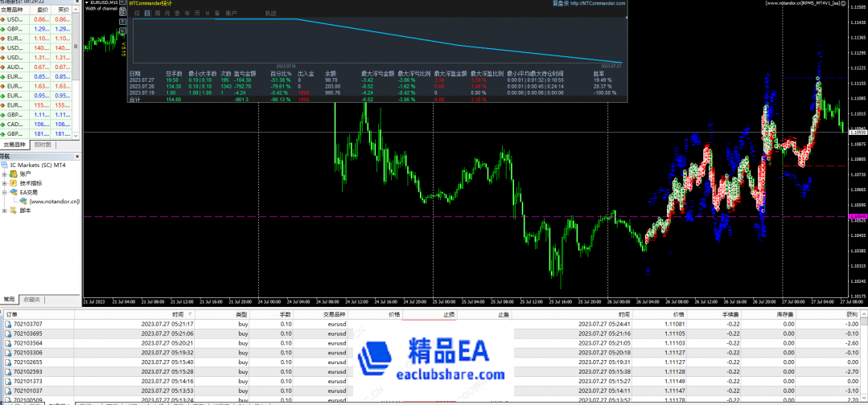Screen dimensions: 868x405
Task: Sort orders by 时间 column header
Action: (177, 314)
